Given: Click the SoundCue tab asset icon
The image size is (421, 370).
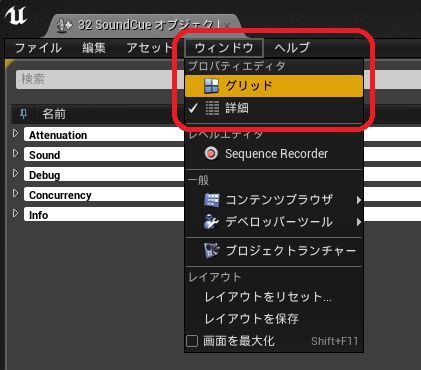Looking at the screenshot, I should pyautogui.click(x=64, y=26).
